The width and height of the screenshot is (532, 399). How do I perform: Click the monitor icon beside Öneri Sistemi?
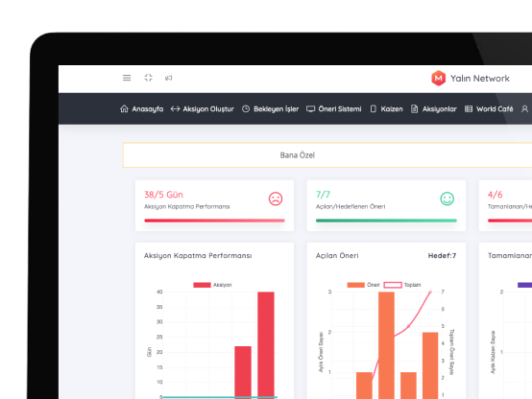(x=310, y=108)
